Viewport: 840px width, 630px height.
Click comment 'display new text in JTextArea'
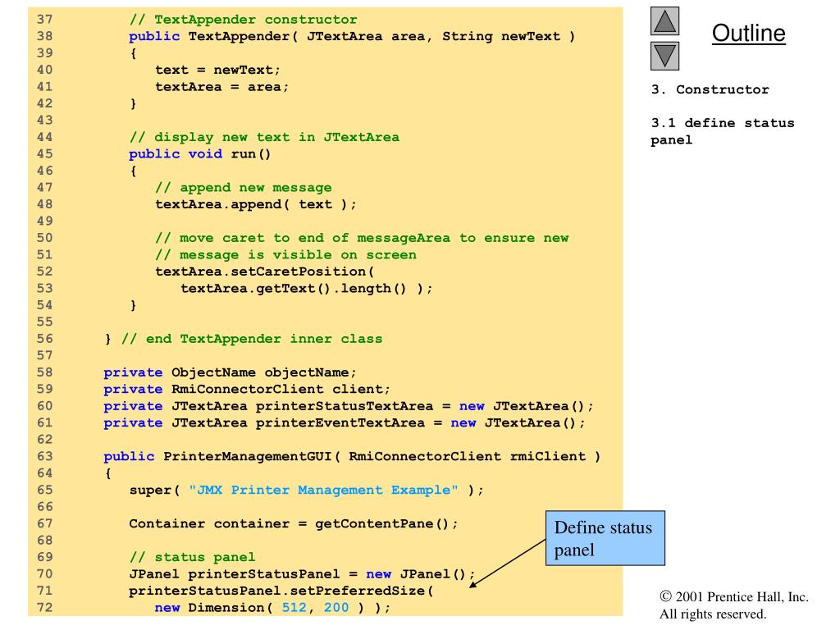click(x=264, y=137)
